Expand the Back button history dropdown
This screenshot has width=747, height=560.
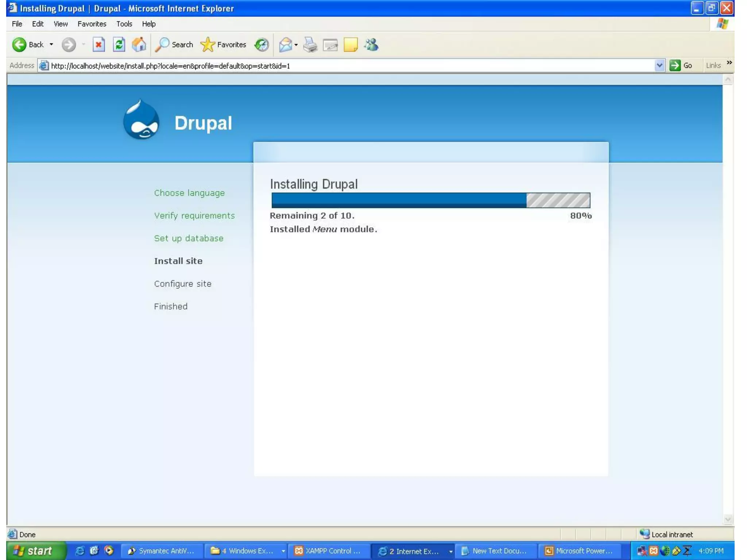click(x=51, y=44)
